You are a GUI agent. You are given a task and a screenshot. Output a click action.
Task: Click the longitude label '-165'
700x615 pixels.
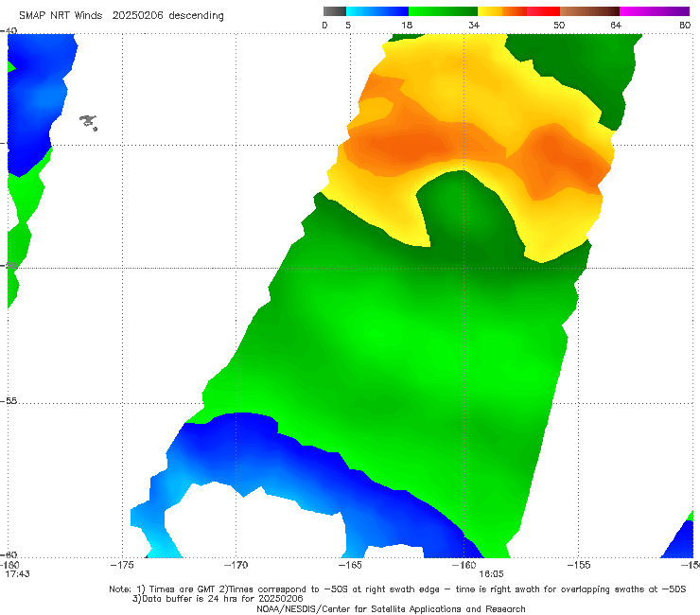(350, 565)
